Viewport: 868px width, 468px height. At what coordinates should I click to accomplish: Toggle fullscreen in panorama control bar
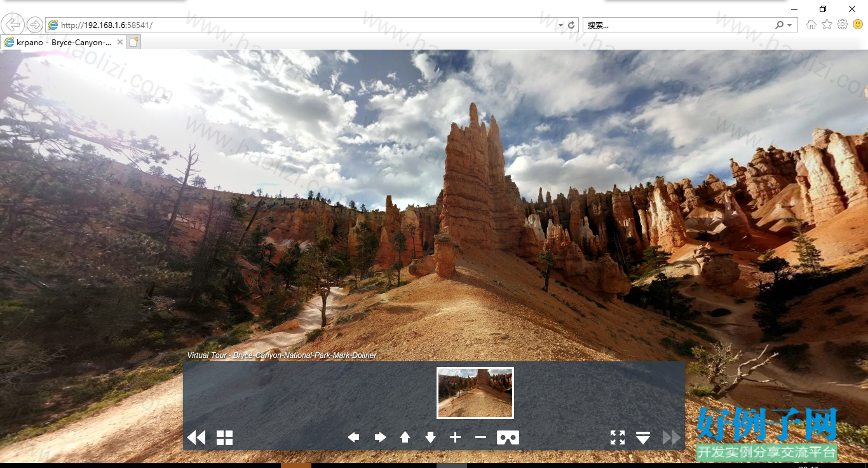point(618,437)
